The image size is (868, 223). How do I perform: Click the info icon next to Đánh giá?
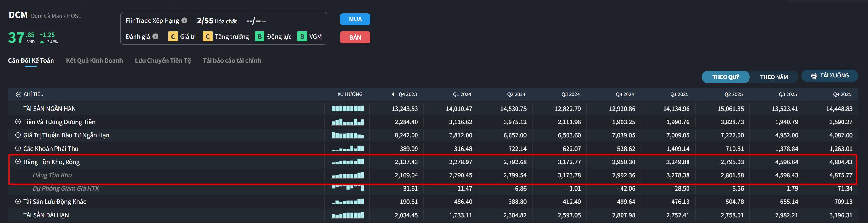click(155, 37)
